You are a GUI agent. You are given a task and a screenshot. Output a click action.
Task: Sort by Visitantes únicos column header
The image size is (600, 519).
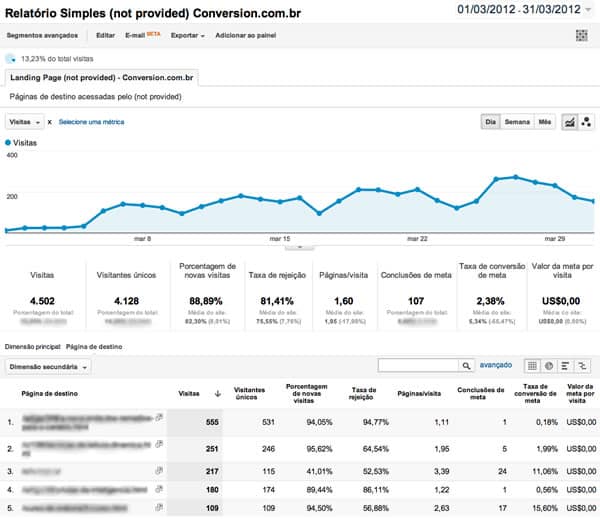249,393
